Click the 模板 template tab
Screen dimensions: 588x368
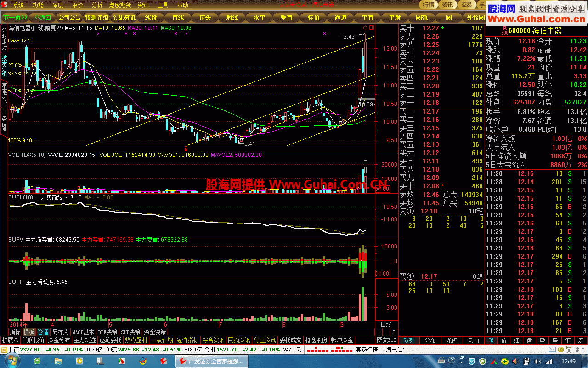pos(29,332)
